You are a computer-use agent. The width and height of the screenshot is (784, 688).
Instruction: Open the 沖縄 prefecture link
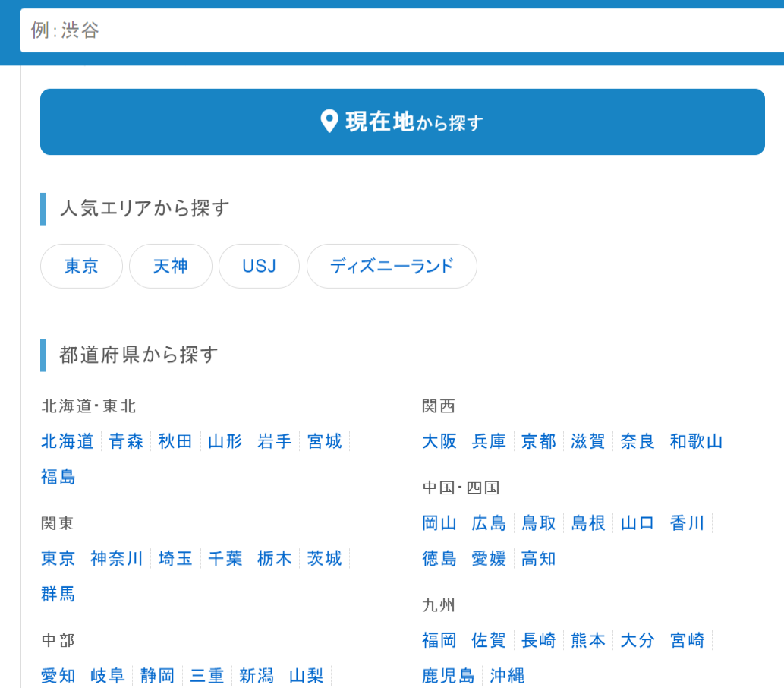click(x=507, y=676)
